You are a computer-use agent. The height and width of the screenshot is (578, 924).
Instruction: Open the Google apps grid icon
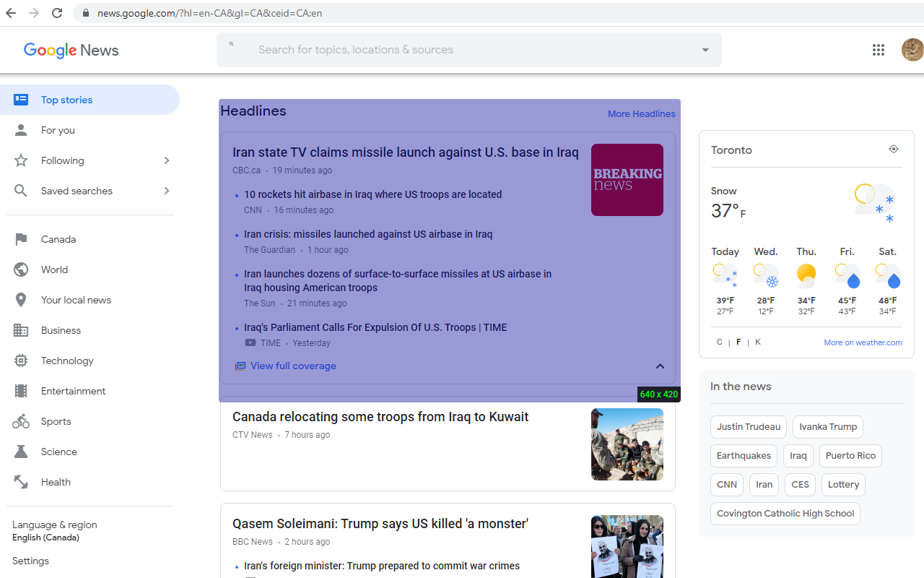[x=878, y=50]
